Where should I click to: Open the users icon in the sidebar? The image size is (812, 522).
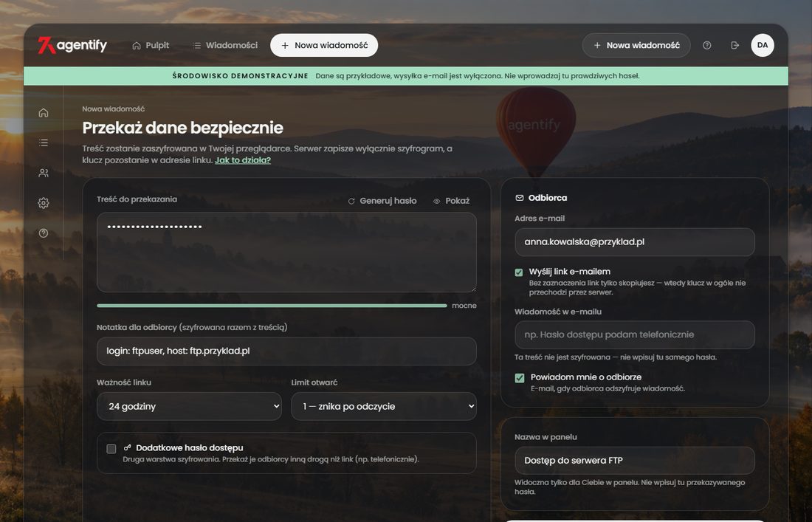(44, 173)
